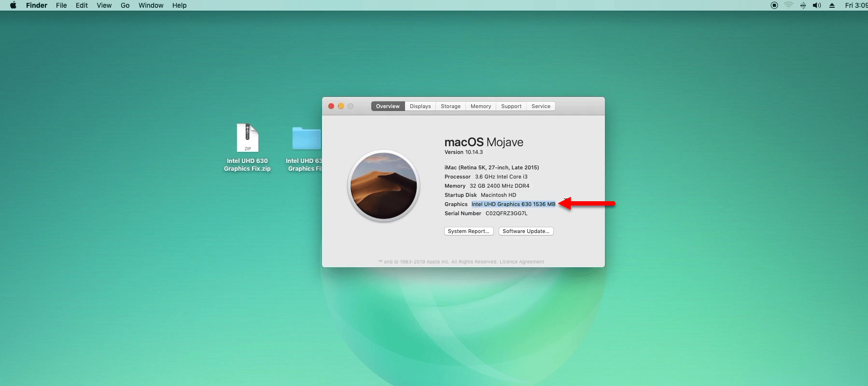Click the Version 10.14.3 text
868x386 pixels.
(x=463, y=152)
